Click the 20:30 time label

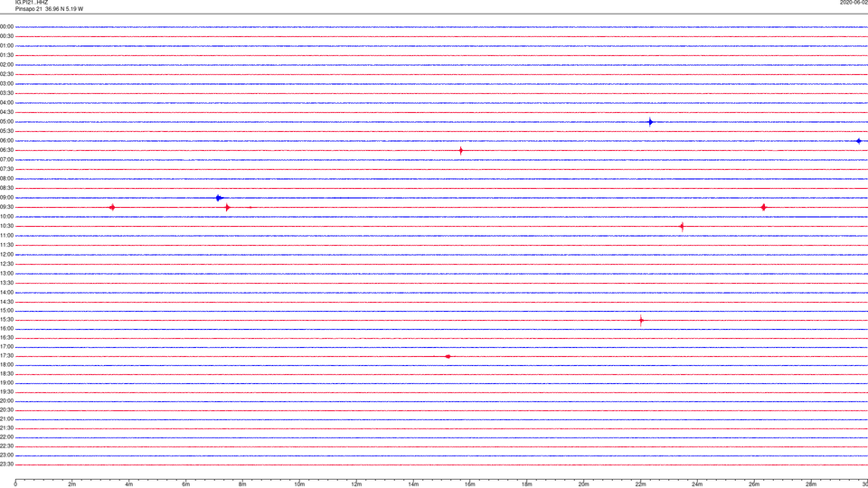[x=6, y=410]
